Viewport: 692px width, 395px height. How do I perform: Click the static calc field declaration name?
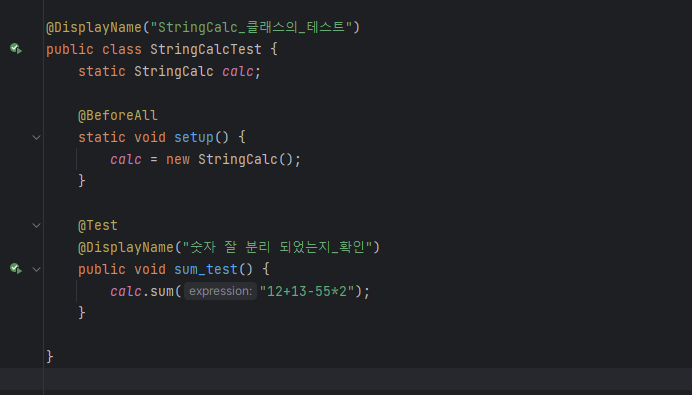238,71
